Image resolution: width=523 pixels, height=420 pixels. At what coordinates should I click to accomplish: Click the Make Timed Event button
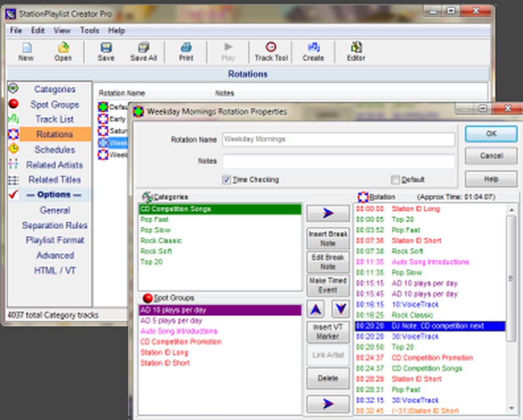[328, 285]
